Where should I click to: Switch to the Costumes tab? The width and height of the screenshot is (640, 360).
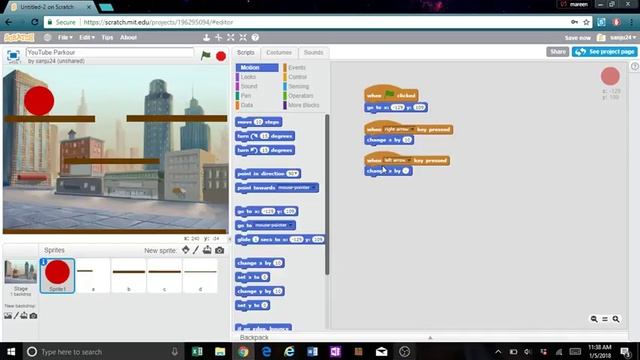pos(279,53)
